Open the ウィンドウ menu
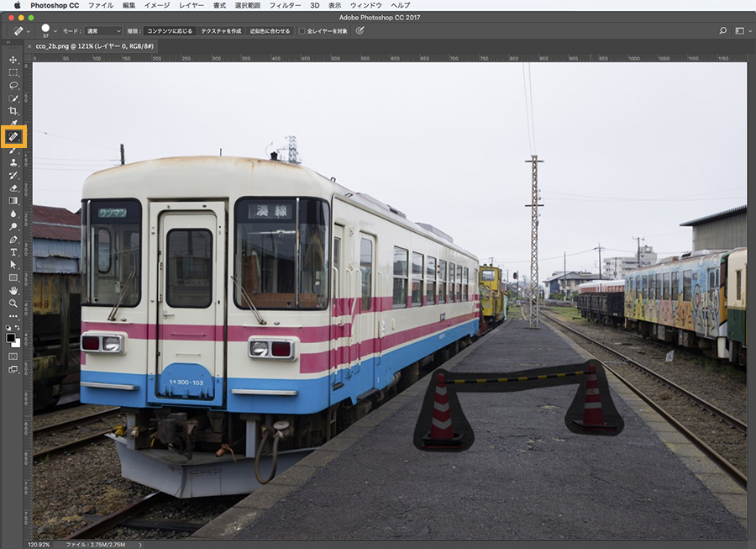This screenshot has width=756, height=549. coord(366,5)
